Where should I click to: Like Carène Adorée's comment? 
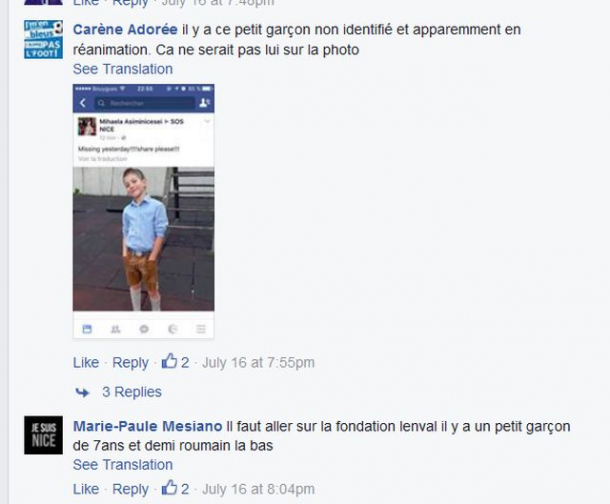point(86,362)
